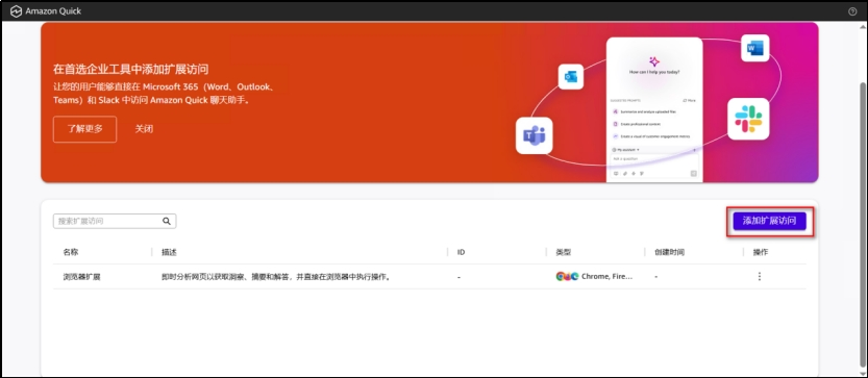Click the Word icon in banner

click(755, 48)
